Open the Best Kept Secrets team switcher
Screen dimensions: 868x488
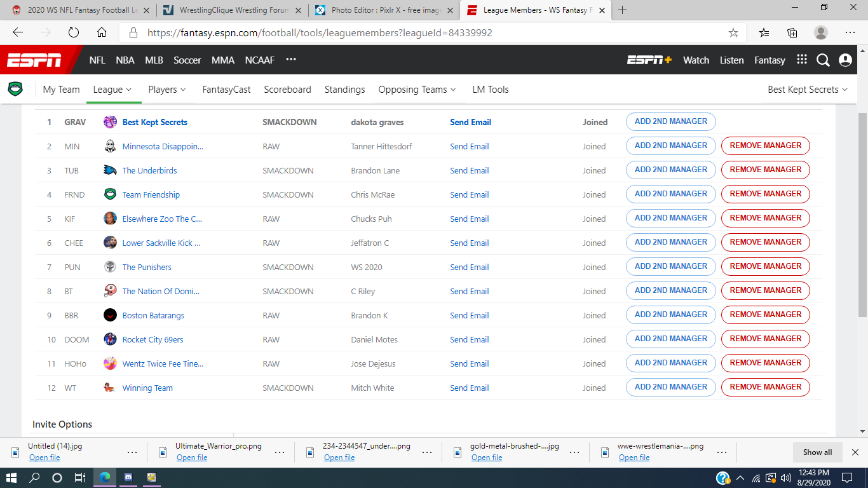[808, 90]
